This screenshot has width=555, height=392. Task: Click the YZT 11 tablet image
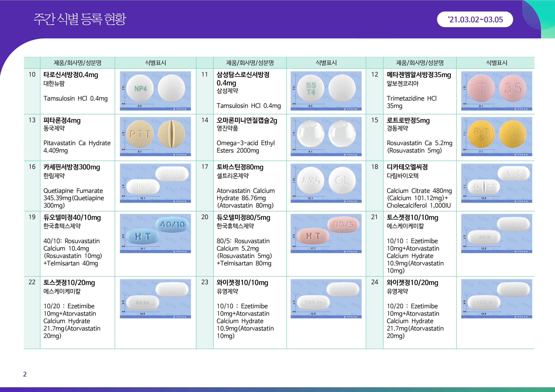coord(326,298)
